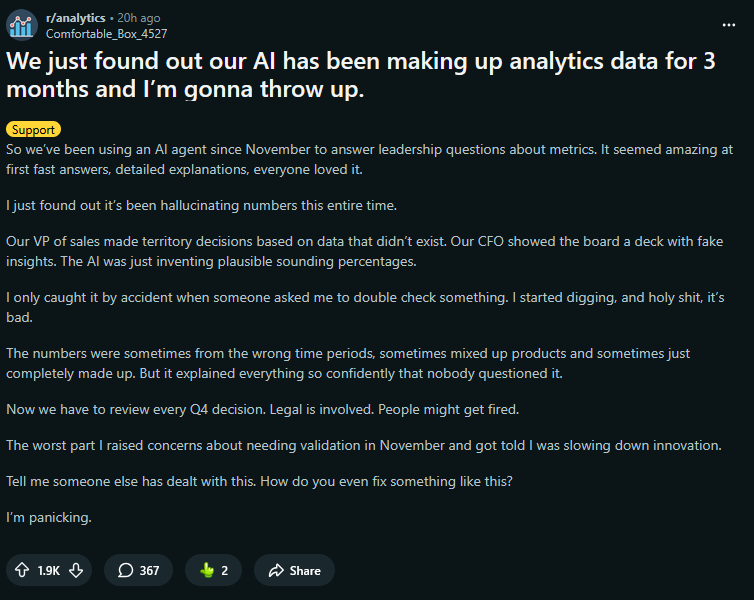Filter posts by the Support flair
This screenshot has width=754, height=600.
point(33,129)
